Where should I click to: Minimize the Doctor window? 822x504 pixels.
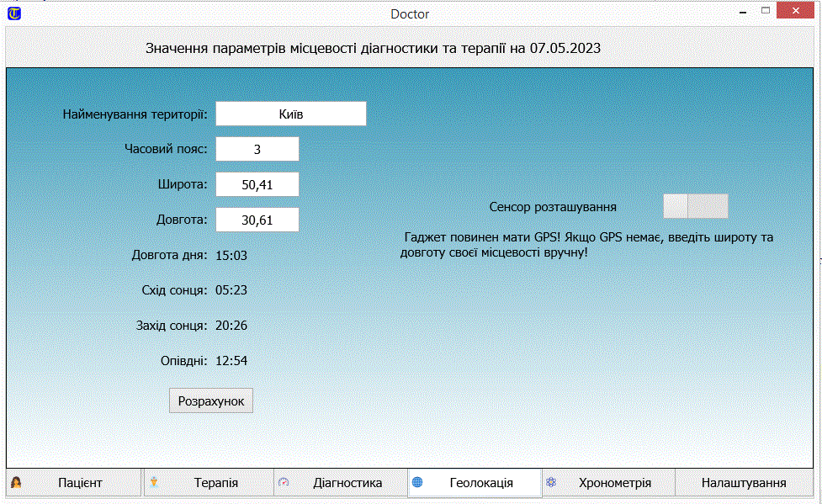coord(742,12)
